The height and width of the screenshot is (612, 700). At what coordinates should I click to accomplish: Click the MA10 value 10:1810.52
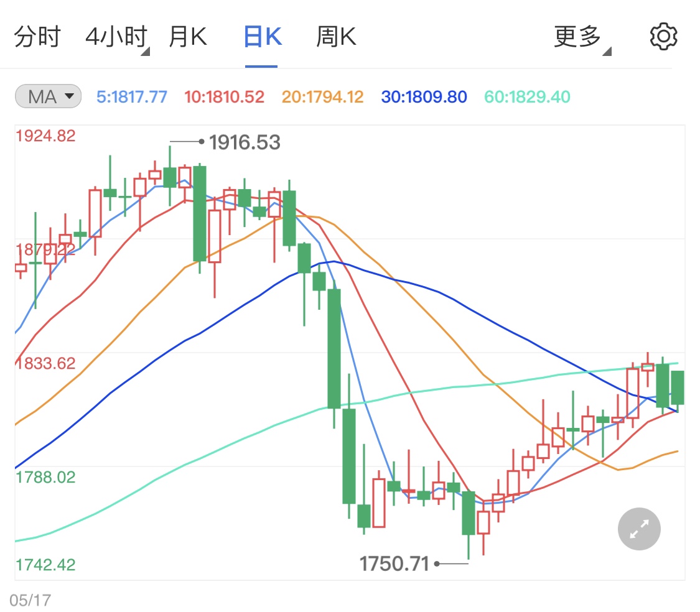tap(225, 97)
